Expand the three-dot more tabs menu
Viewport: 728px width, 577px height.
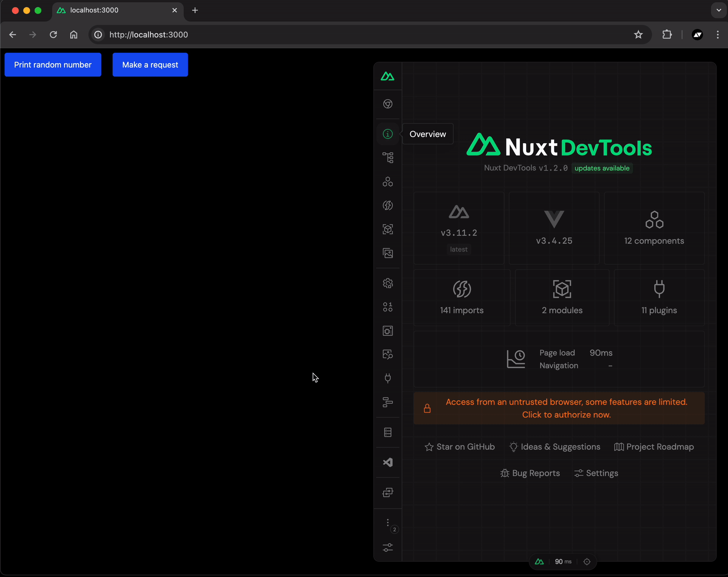pos(388,523)
